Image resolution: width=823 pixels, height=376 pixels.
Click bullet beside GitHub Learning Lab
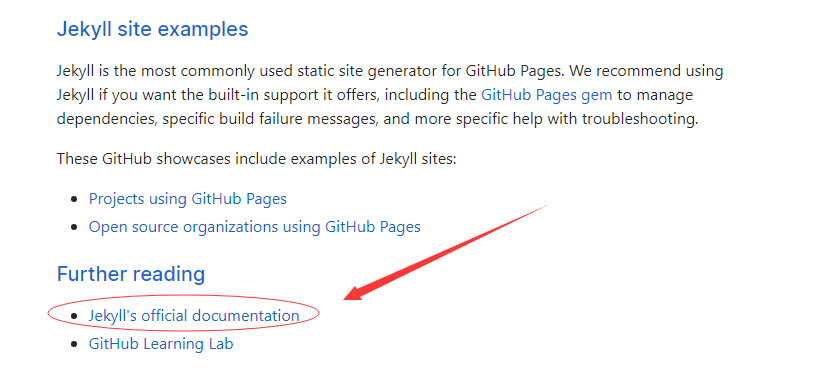[74, 344]
